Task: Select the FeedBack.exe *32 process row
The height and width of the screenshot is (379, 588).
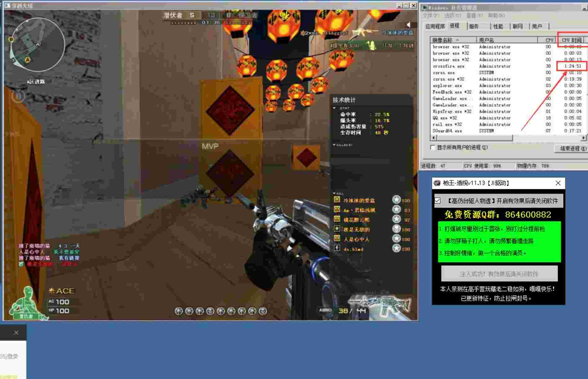Action: point(508,92)
